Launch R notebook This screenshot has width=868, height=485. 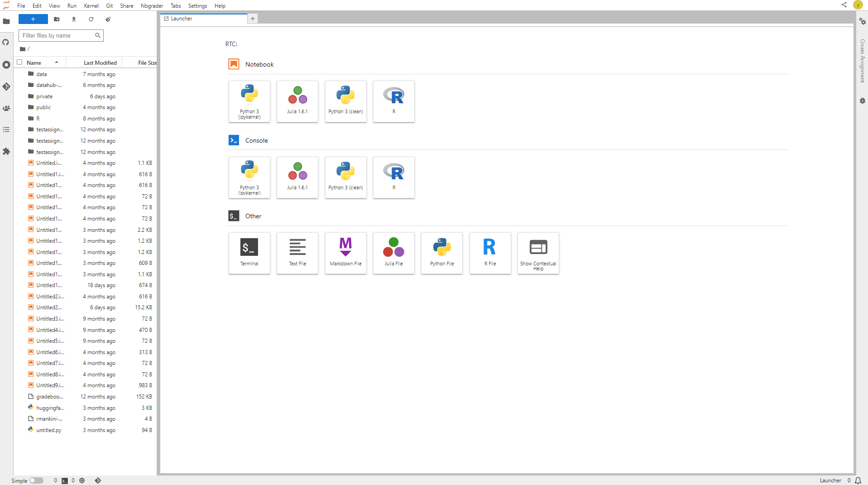tap(394, 101)
